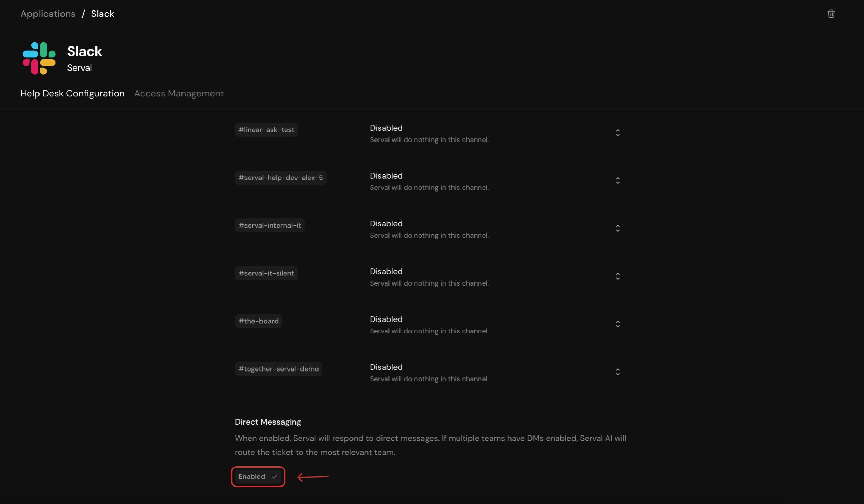Screen dimensions: 864x504
Task: Click the Slack logo icon
Action: pos(39,58)
